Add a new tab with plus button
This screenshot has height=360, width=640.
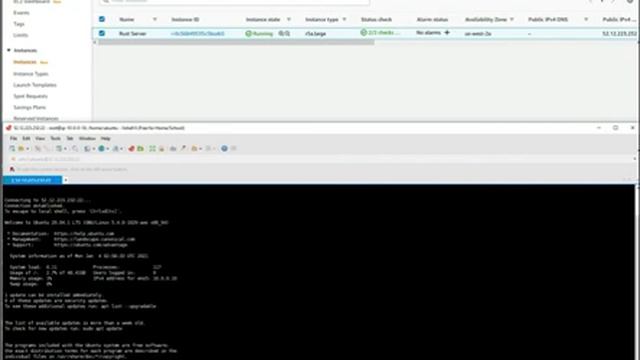tap(66, 180)
